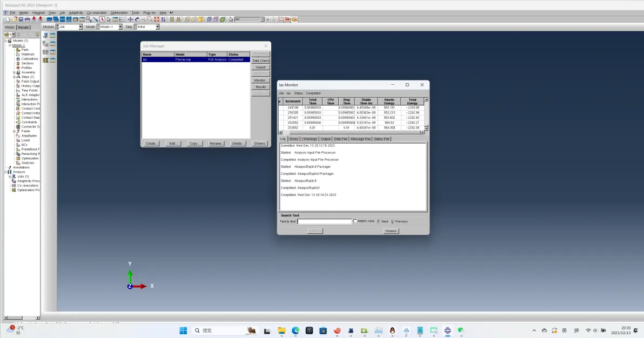Click Next search button in Monitor
This screenshot has height=338, width=644.
pyautogui.click(x=383, y=221)
